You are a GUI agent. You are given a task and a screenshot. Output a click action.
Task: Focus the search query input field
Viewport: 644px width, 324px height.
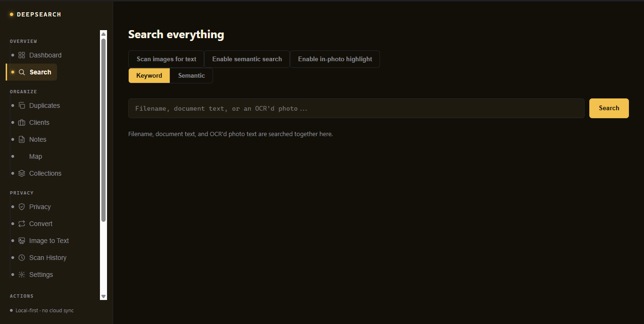pos(356,108)
